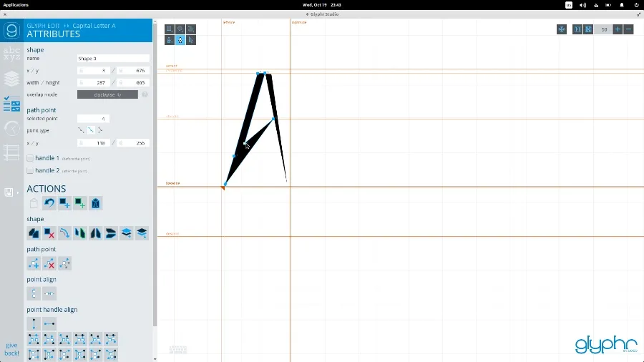The width and height of the screenshot is (644, 362).
Task: Click the give back! link
Action: coord(11,349)
